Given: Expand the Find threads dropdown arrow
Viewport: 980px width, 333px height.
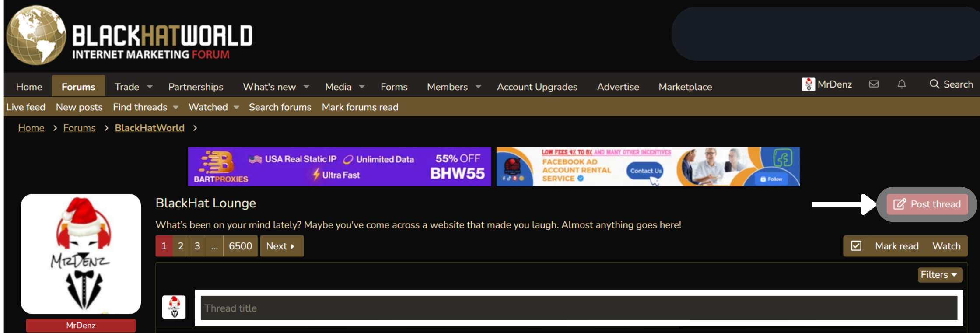Looking at the screenshot, I should pyautogui.click(x=175, y=107).
